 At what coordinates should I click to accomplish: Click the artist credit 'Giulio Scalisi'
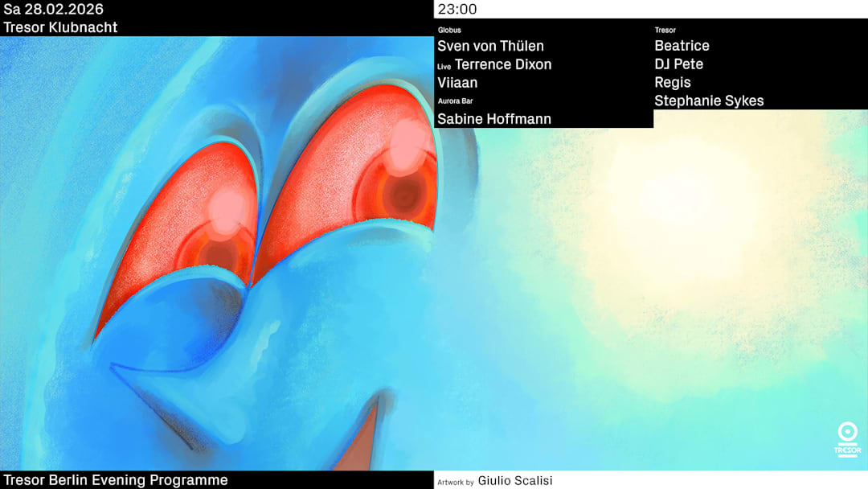click(x=515, y=481)
